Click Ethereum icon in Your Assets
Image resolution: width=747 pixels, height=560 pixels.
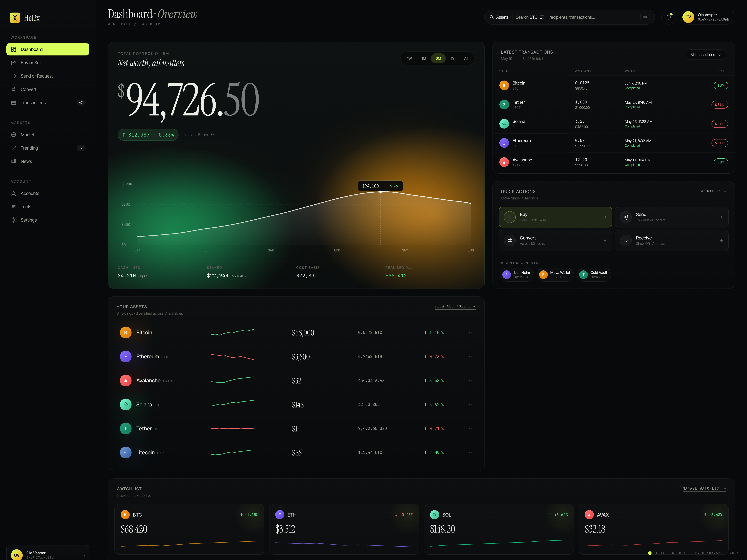[x=126, y=356]
